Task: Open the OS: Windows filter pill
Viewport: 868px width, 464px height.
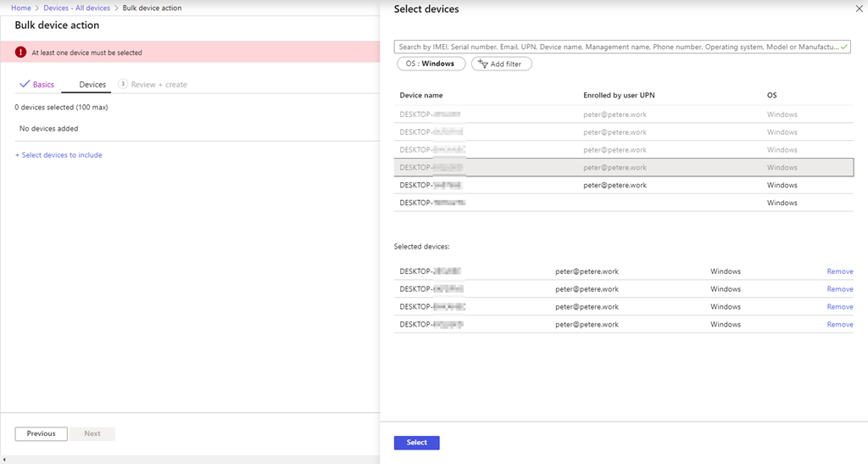Action: pyautogui.click(x=430, y=64)
